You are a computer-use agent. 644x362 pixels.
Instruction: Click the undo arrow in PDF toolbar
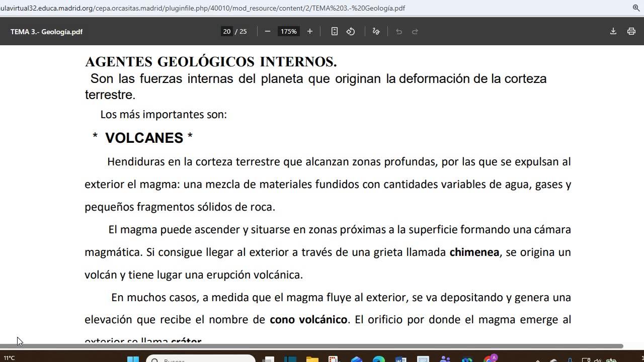point(399,31)
